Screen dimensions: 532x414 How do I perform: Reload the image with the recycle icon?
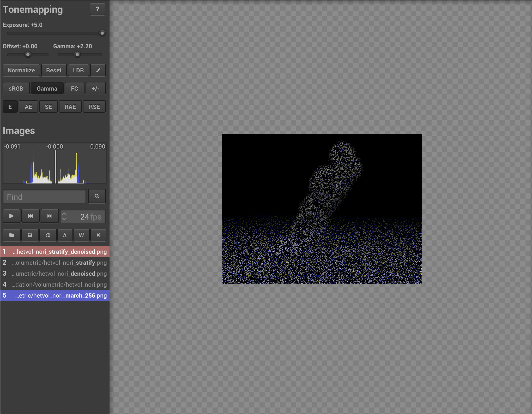click(x=48, y=235)
